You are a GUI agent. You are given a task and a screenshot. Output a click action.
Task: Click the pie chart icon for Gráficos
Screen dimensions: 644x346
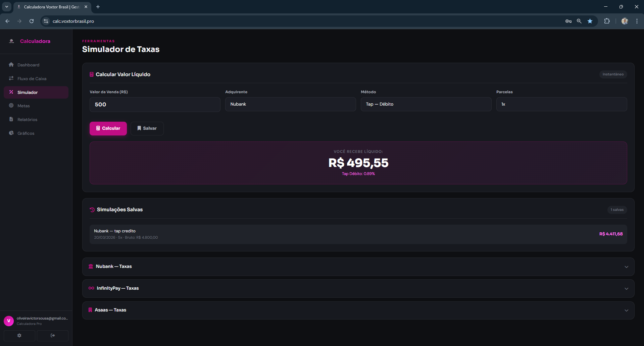[11, 133]
